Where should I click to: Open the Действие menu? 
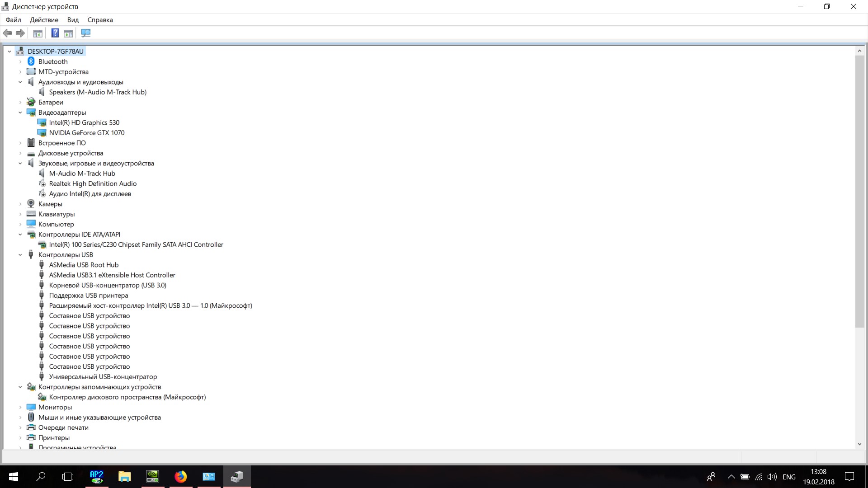tap(44, 20)
